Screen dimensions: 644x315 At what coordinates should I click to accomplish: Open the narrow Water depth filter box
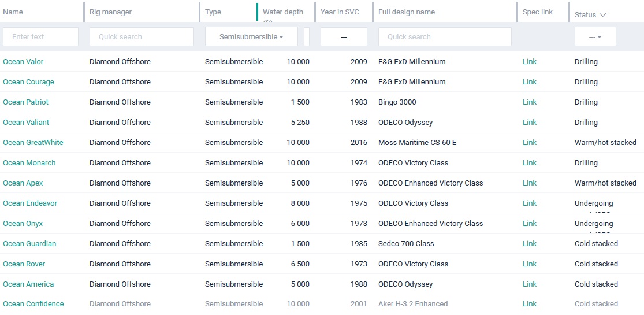(x=307, y=36)
